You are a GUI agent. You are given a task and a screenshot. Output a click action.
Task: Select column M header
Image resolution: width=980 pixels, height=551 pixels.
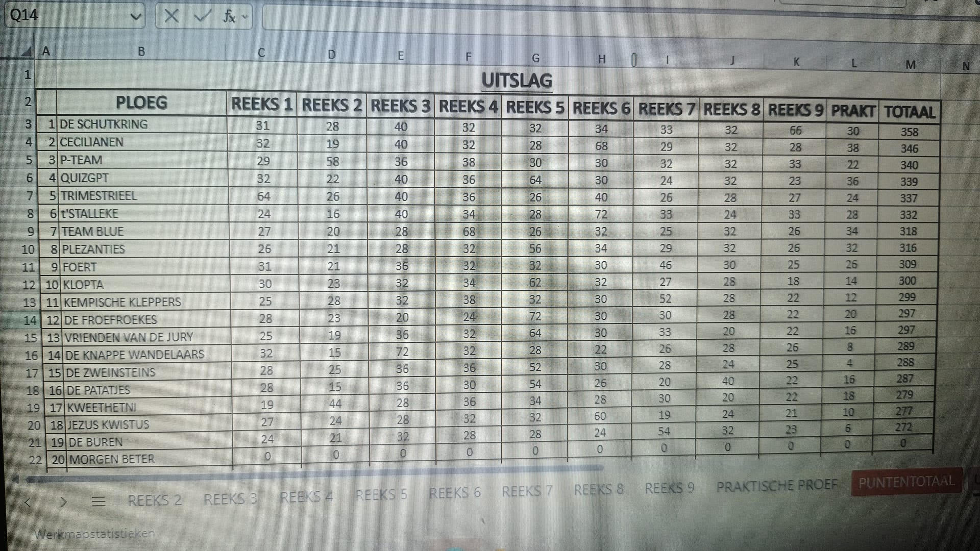click(910, 65)
